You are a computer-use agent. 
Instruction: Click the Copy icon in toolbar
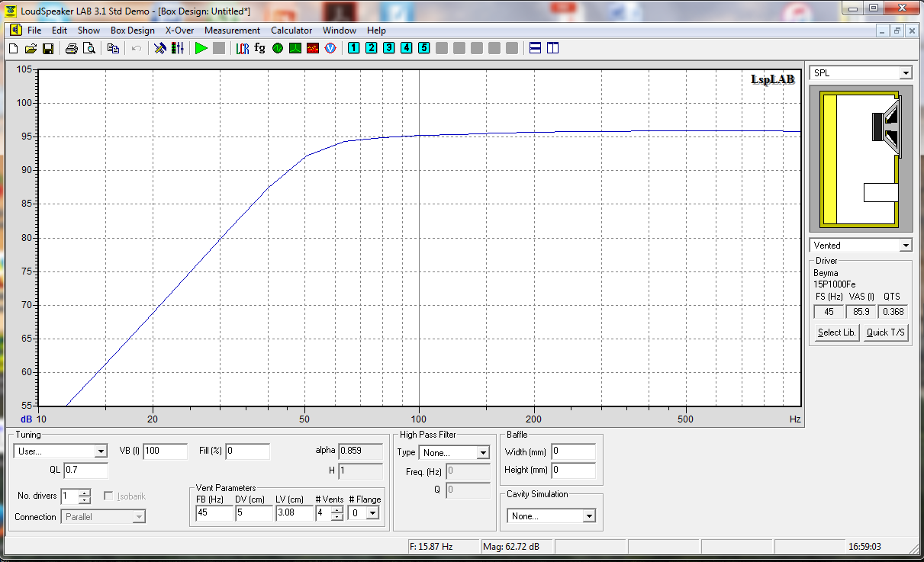pos(114,48)
